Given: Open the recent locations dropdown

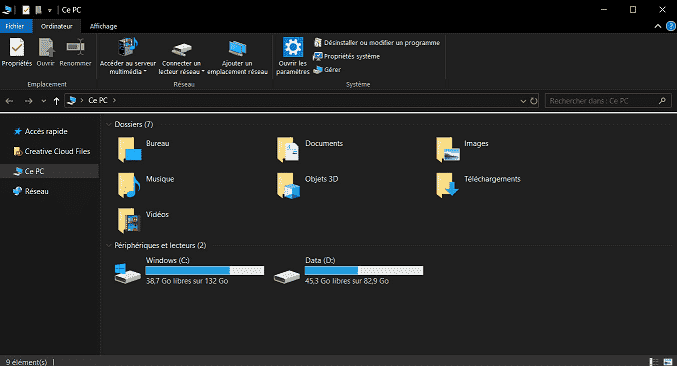Looking at the screenshot, I should [44, 101].
